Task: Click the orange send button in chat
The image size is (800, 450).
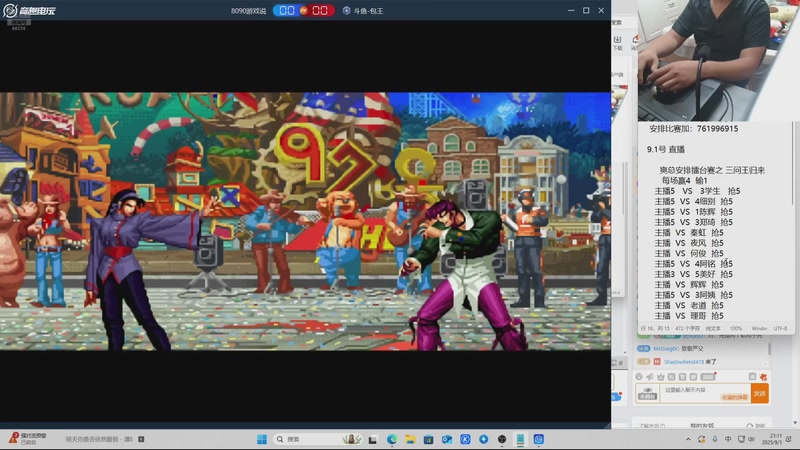Action: 760,393
